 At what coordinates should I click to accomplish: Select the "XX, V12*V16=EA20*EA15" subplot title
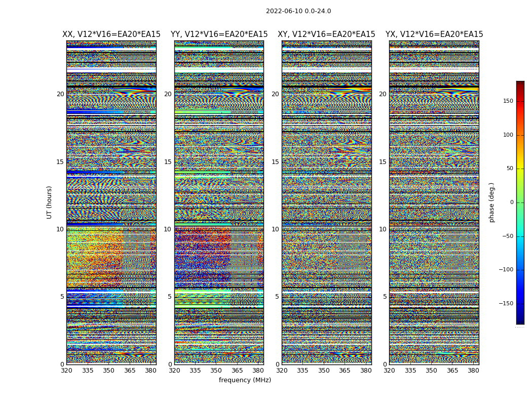point(111,34)
